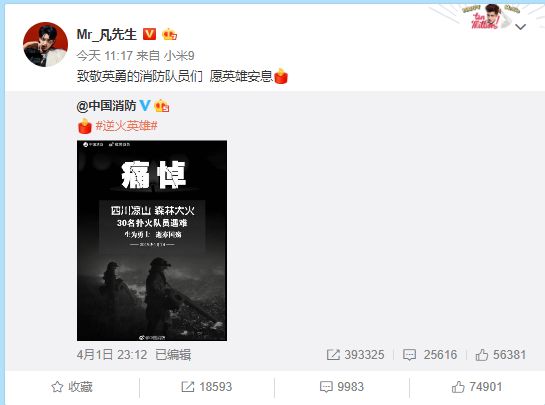Repost this post showing 18593 shares

coord(206,387)
